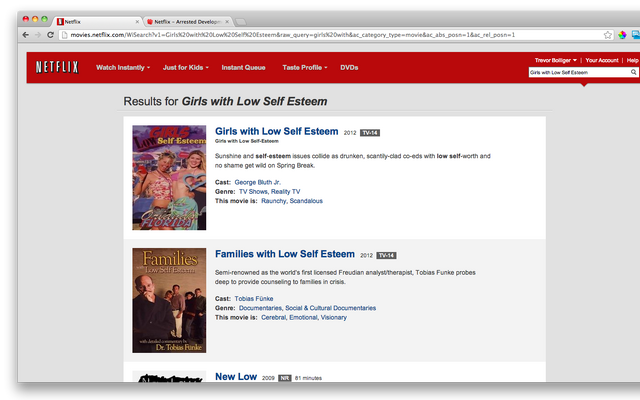Expand the Taste Profile menu
The width and height of the screenshot is (640, 400).
point(305,68)
